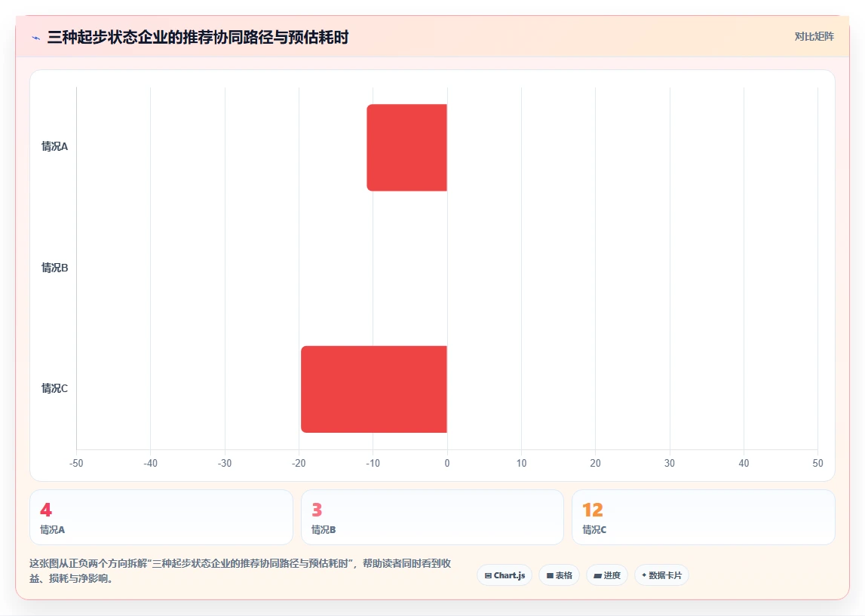Click the number 4 in the 情况A card
865x616 pixels.
tap(46, 510)
